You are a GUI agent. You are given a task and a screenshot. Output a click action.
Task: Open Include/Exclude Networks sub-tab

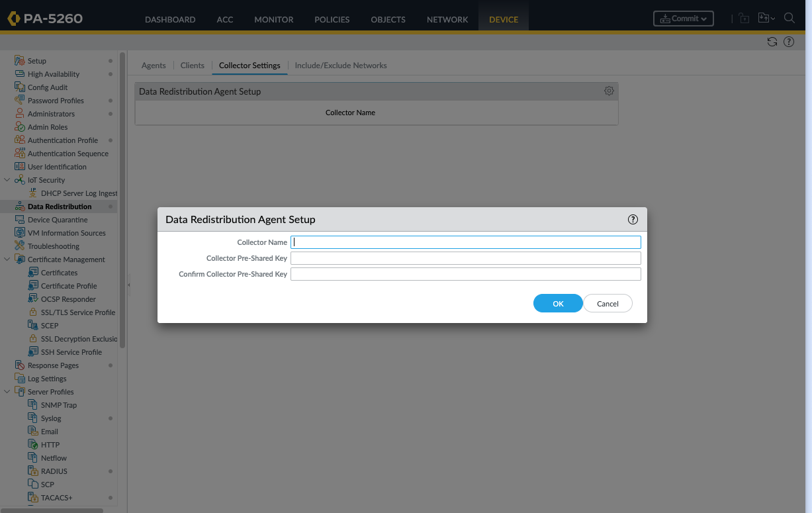(x=341, y=66)
